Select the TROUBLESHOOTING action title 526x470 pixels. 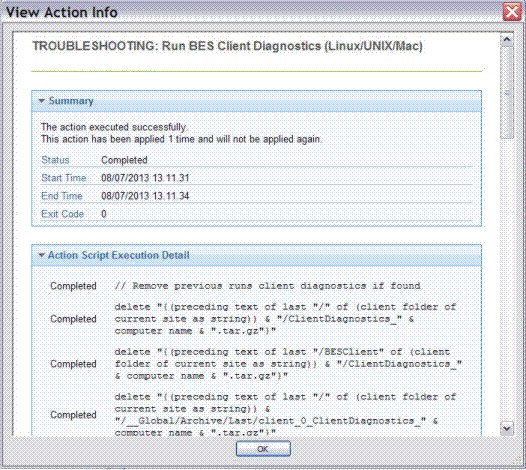point(227,46)
